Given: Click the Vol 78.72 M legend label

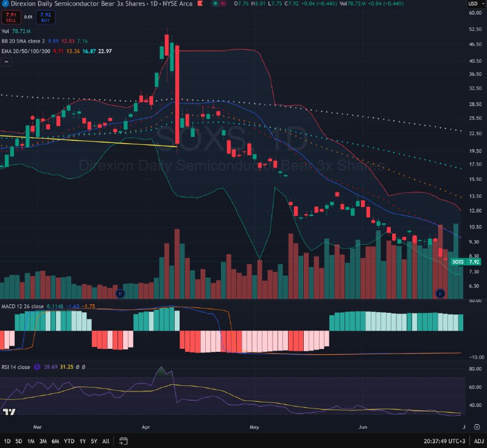Looking at the screenshot, I should 16,32.
